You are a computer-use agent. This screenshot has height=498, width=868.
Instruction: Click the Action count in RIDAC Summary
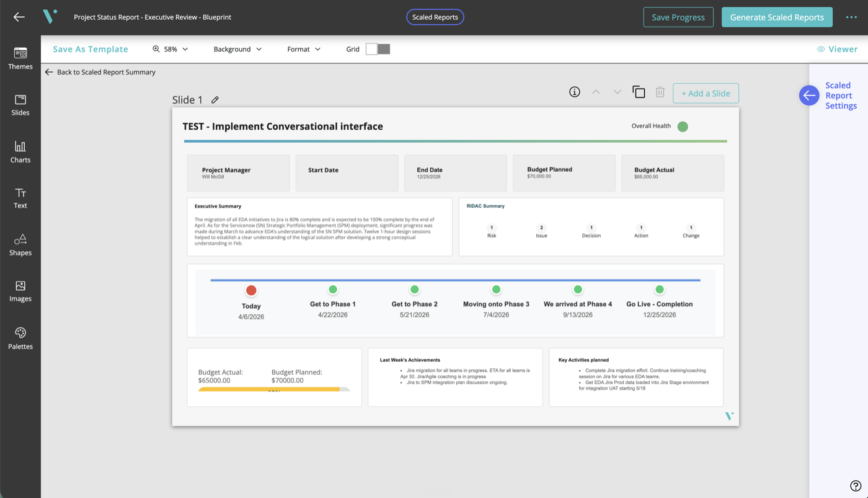point(641,228)
